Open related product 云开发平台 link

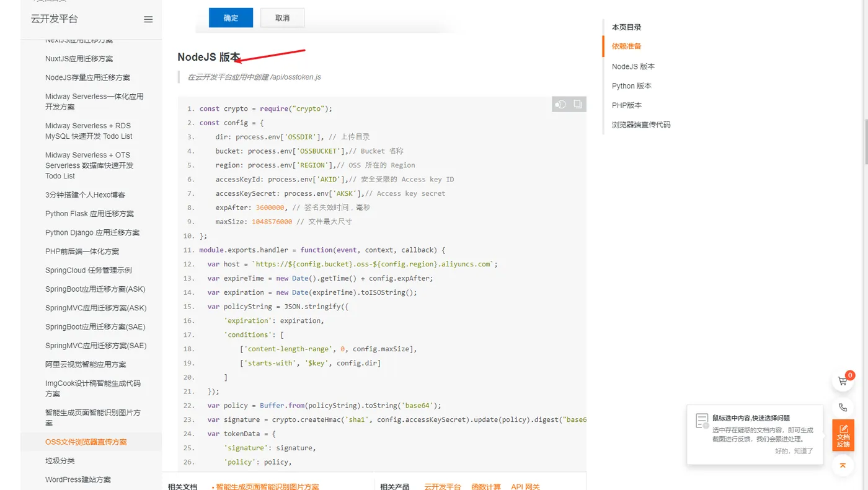(443, 487)
